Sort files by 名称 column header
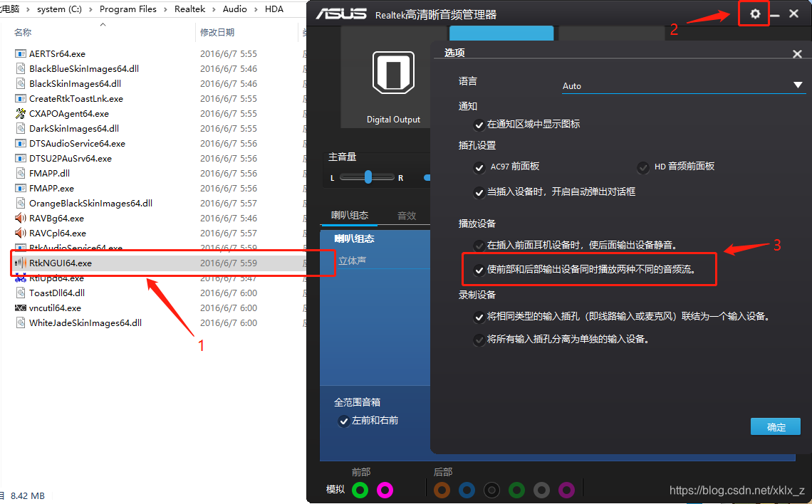This screenshot has width=812, height=504. point(23,32)
